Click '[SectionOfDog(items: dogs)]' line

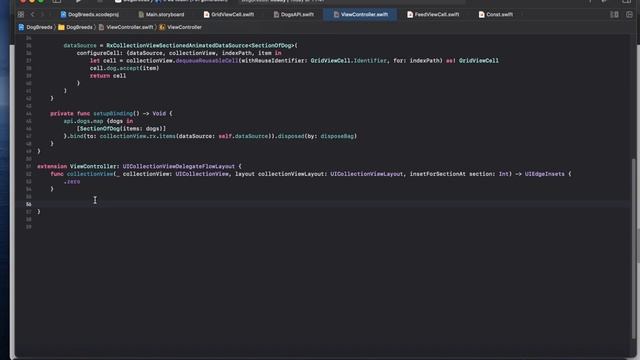[121, 129]
